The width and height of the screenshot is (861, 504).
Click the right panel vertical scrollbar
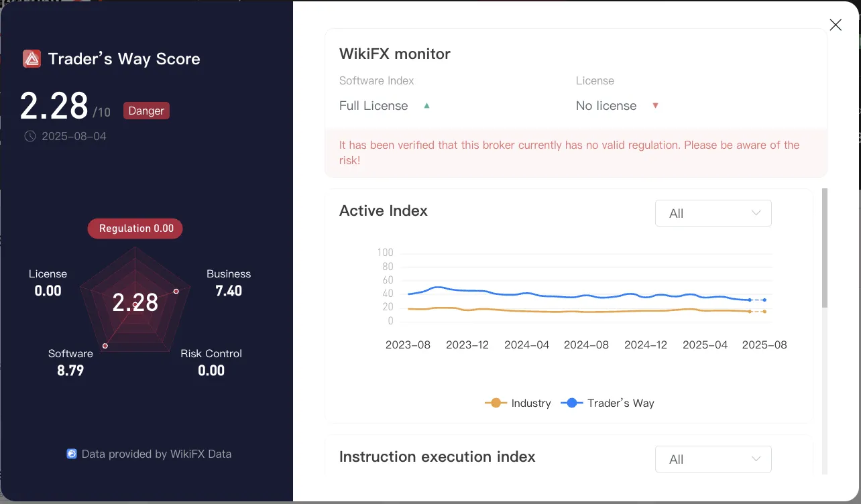(825, 248)
